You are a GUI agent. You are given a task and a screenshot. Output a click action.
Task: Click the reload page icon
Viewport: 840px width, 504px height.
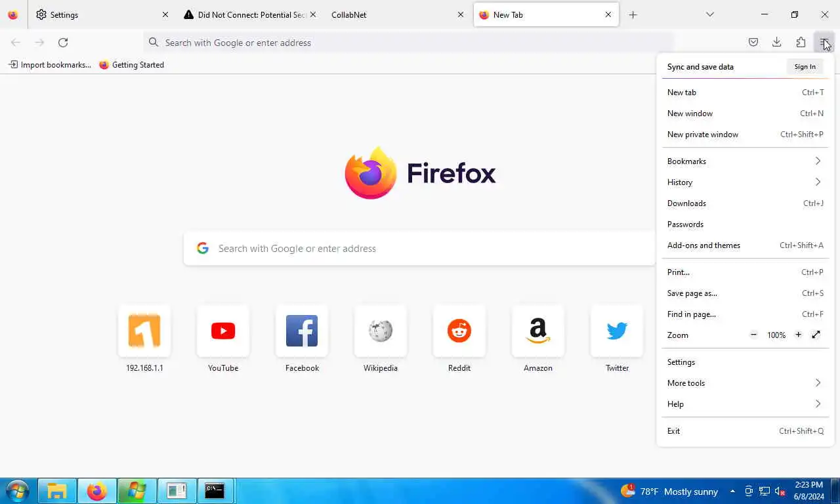[63, 43]
